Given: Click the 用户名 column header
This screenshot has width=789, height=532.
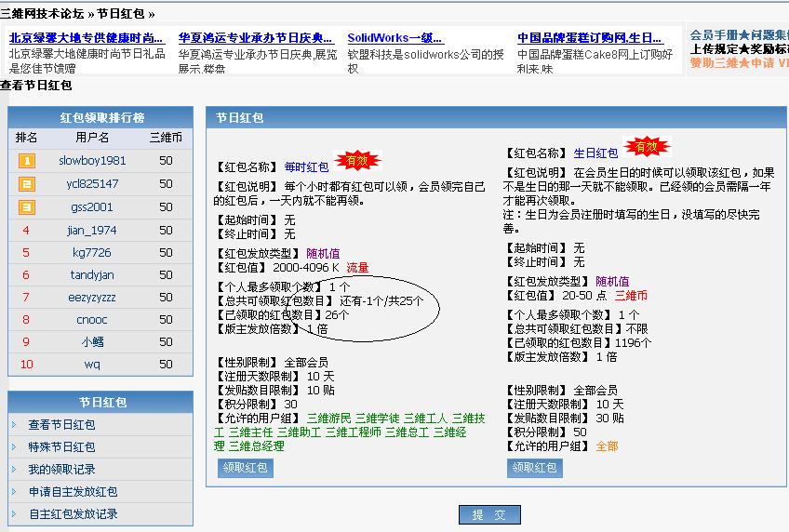Looking at the screenshot, I should click(92, 138).
